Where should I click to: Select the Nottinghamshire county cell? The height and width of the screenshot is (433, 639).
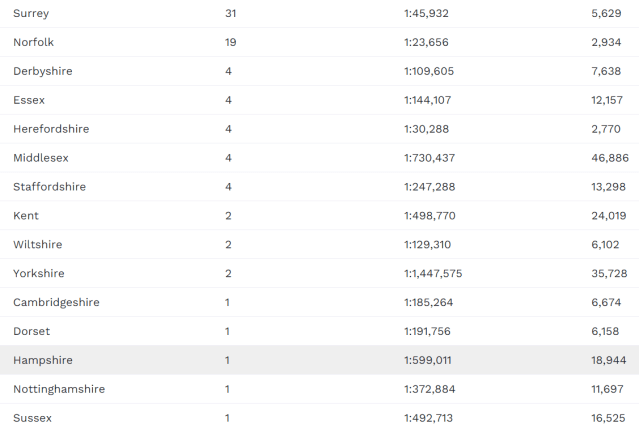59,389
